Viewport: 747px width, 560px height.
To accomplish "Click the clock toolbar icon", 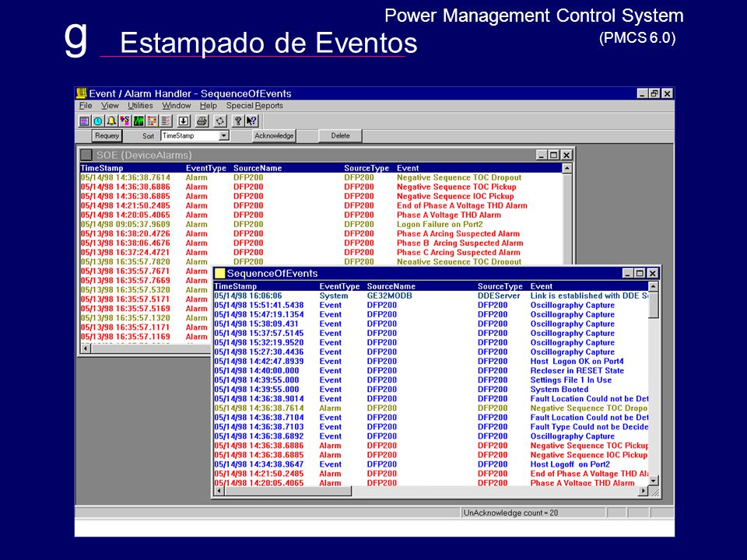I will [x=98, y=121].
